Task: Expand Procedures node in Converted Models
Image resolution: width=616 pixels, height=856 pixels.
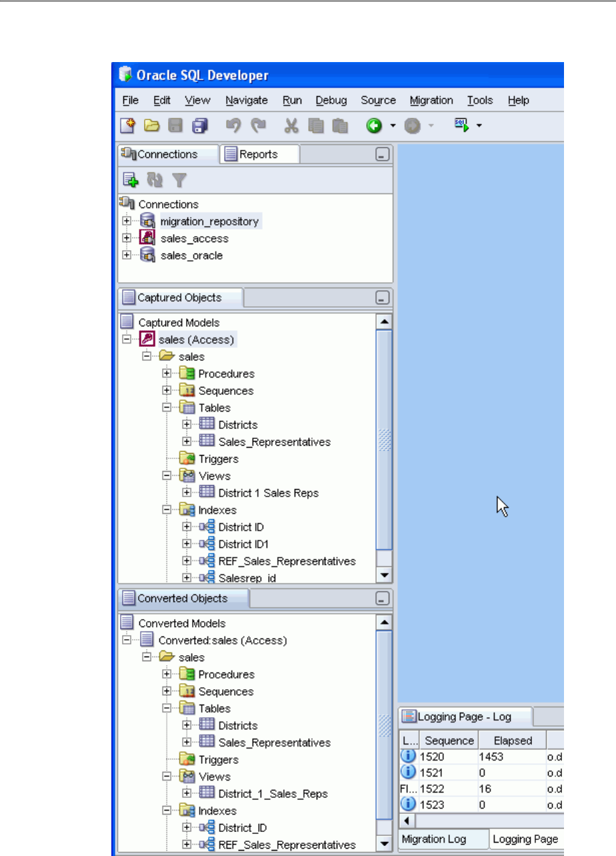Action: 167,675
